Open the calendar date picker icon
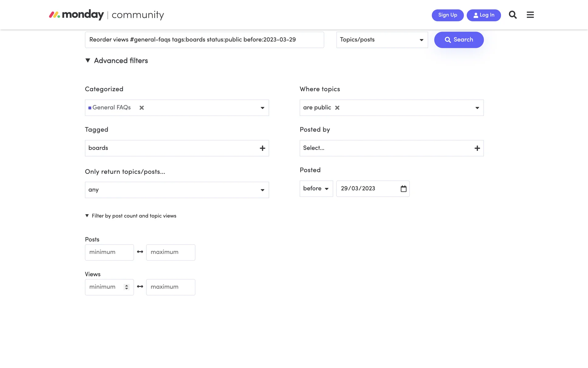The height and width of the screenshot is (368, 588). (403, 189)
